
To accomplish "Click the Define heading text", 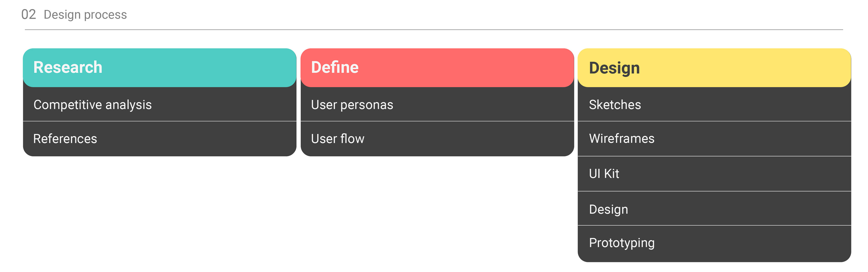I will [335, 67].
